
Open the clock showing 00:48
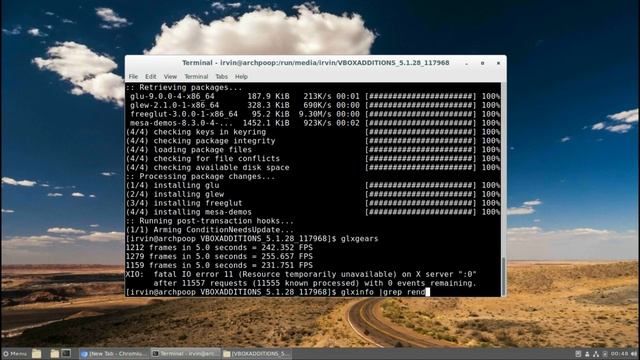click(620, 353)
